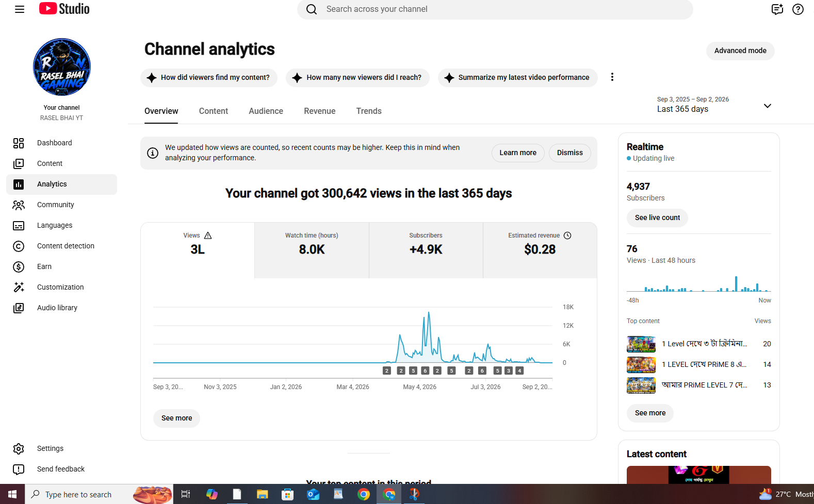Switch to the Content tab

214,111
